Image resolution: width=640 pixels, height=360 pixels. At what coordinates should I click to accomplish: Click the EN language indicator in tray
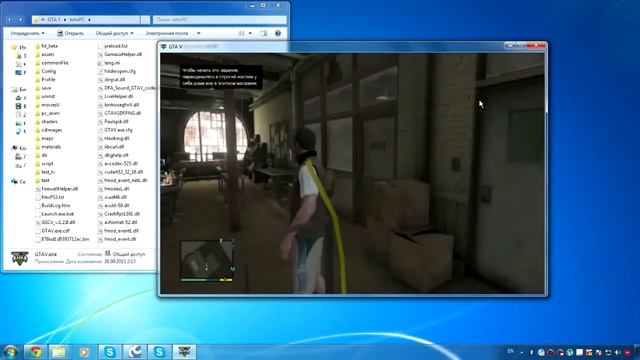(510, 351)
